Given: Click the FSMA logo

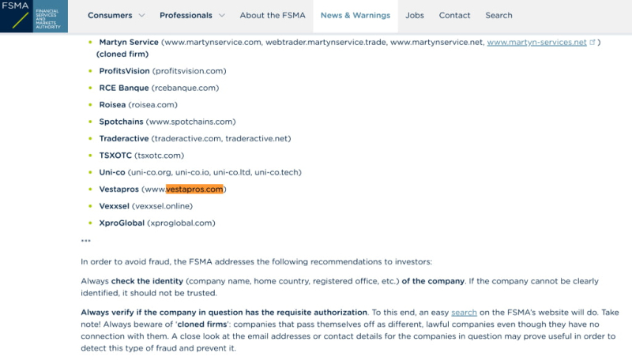Looking at the screenshot, I should pos(34,16).
